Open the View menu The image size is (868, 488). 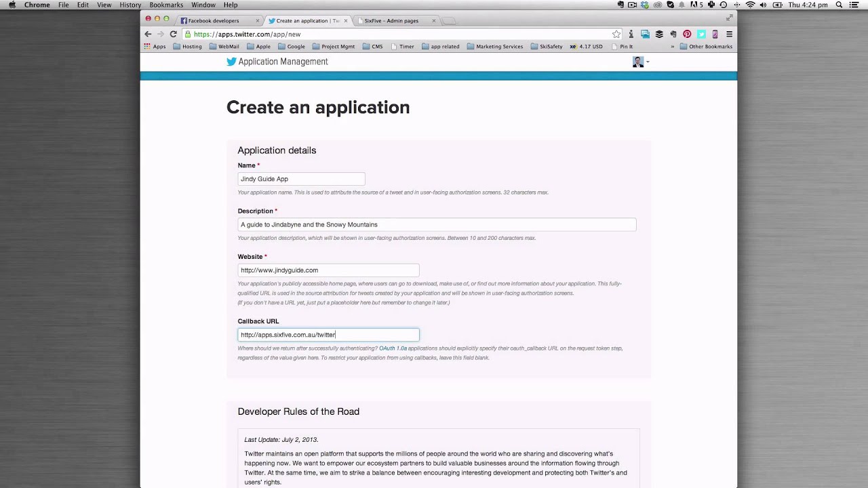[x=104, y=5]
